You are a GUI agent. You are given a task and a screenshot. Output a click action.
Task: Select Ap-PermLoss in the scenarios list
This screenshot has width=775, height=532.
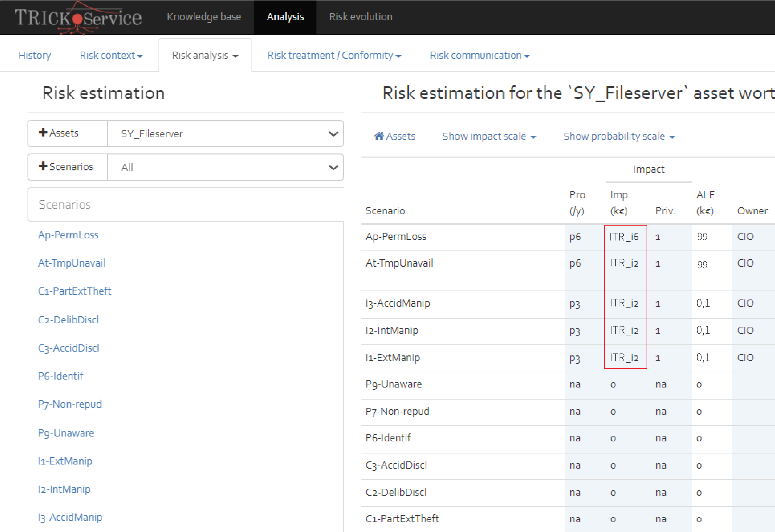[68, 235]
